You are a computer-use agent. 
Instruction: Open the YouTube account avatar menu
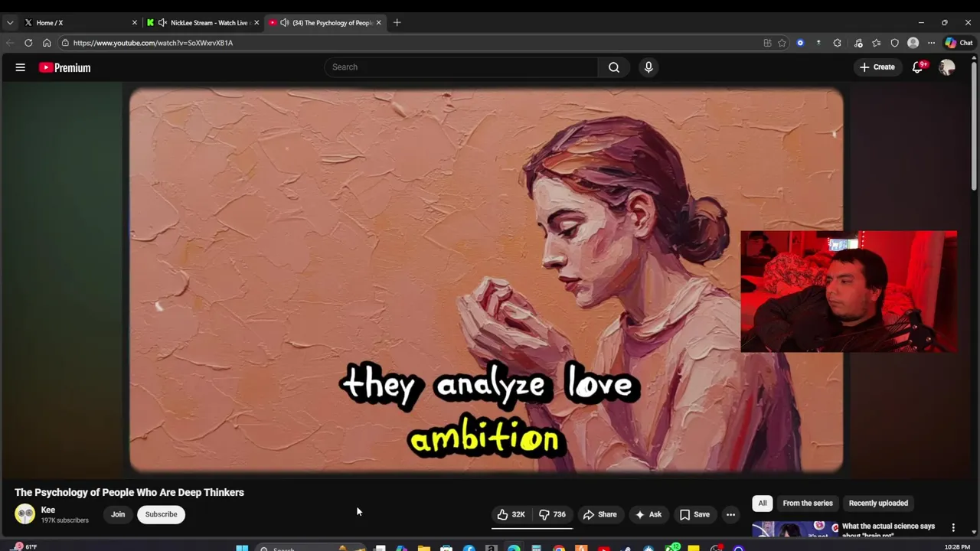click(947, 67)
